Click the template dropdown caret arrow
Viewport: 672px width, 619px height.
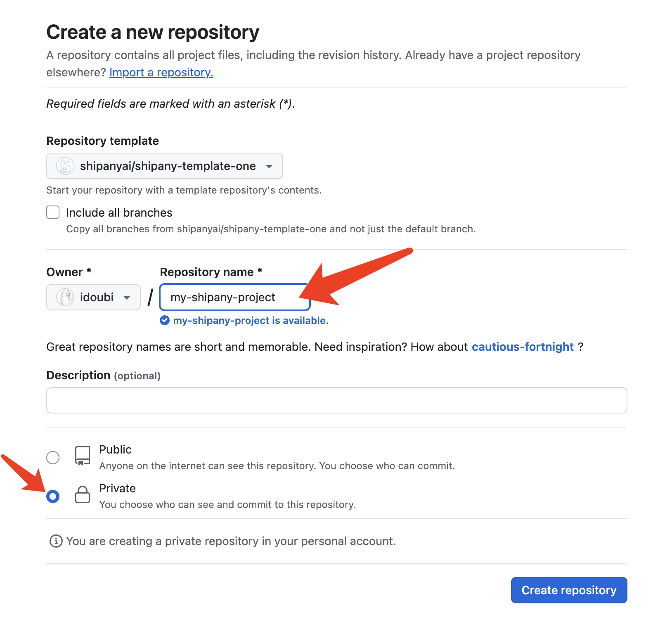pos(269,167)
